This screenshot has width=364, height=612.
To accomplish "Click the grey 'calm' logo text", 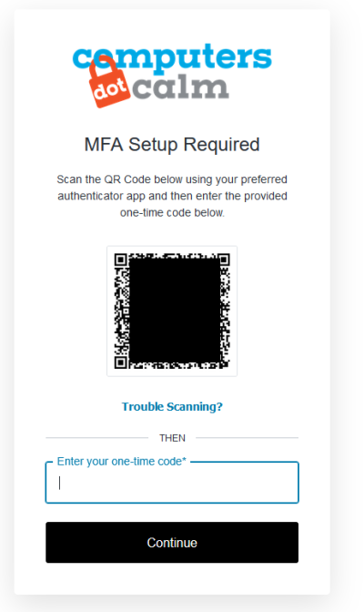I will coord(180,87).
